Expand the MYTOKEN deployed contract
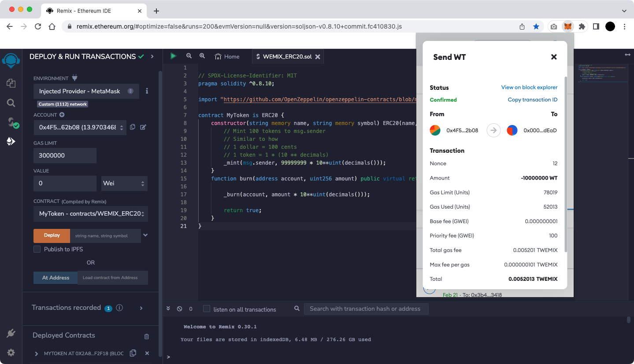This screenshot has height=364, width=634. [x=37, y=353]
